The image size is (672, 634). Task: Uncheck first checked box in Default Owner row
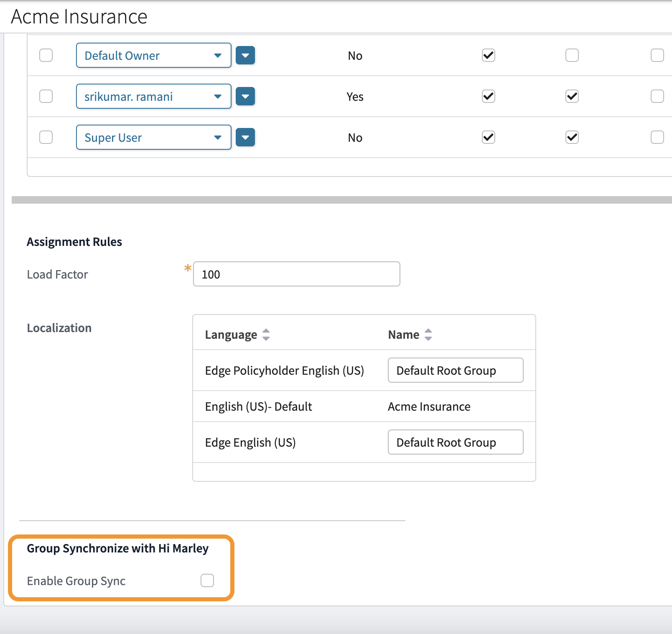[x=489, y=55]
